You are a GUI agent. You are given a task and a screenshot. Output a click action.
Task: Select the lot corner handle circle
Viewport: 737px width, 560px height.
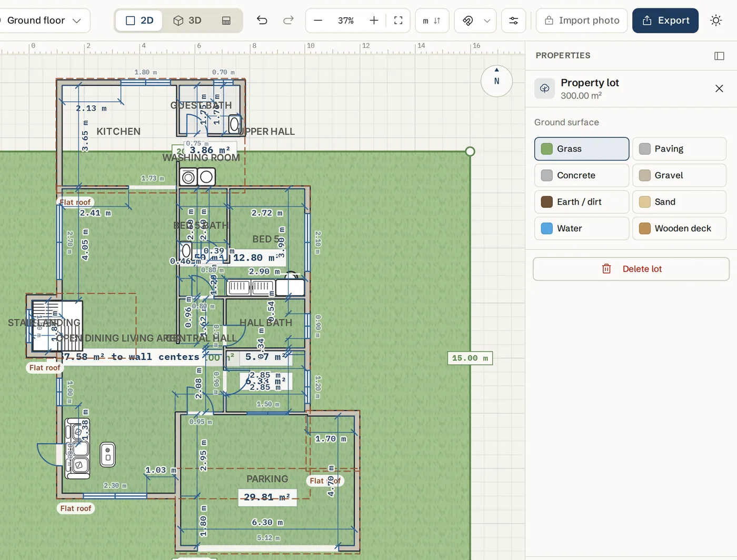tap(470, 152)
